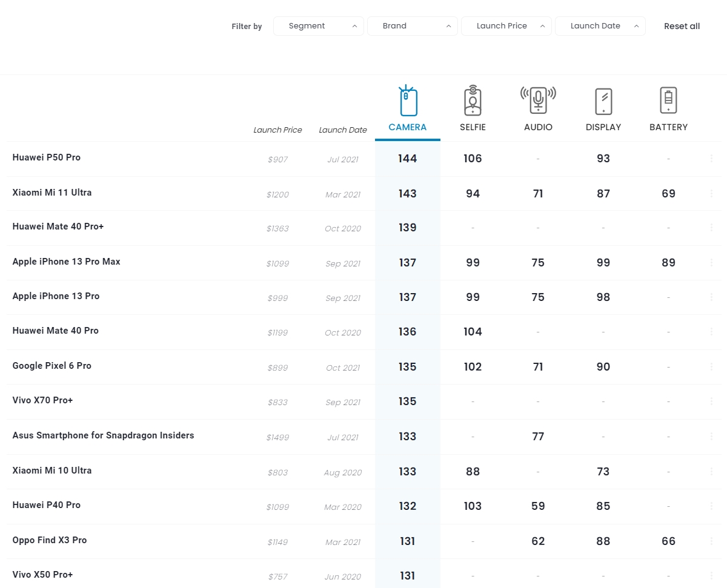
Task: Click Reset all filters
Action: [682, 26]
